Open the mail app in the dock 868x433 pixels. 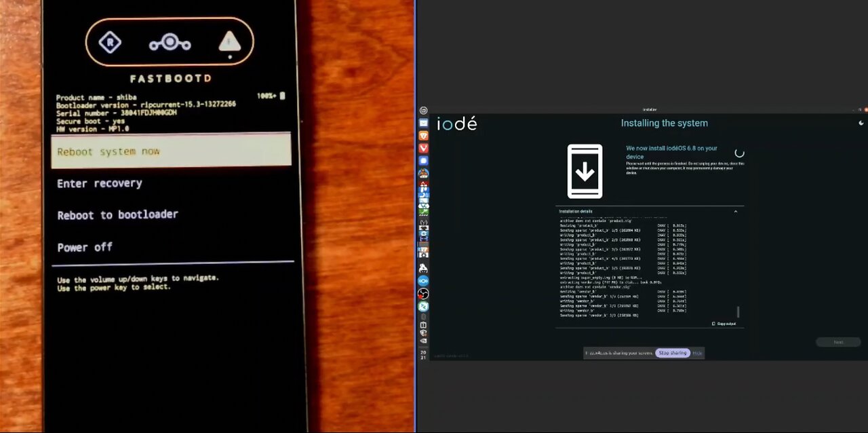coord(423,123)
